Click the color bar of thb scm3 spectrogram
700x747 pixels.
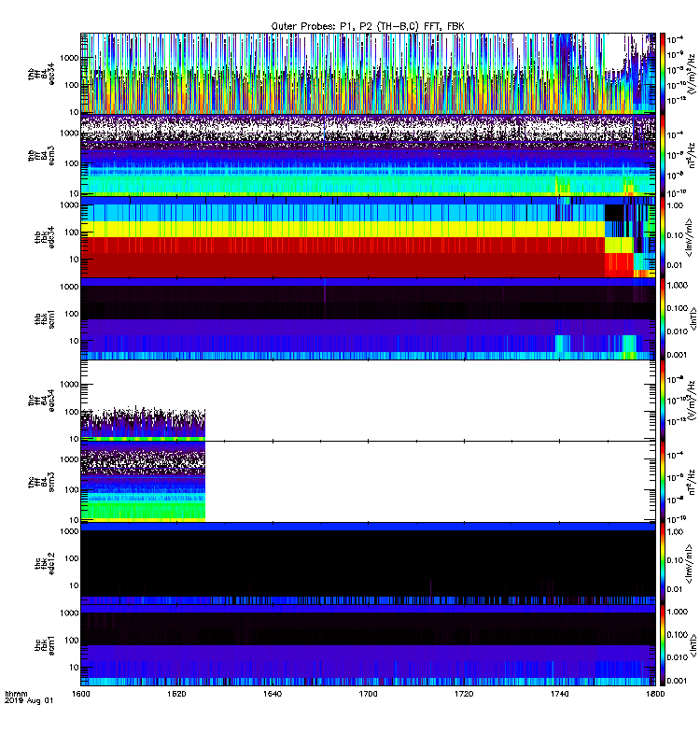tap(662, 155)
